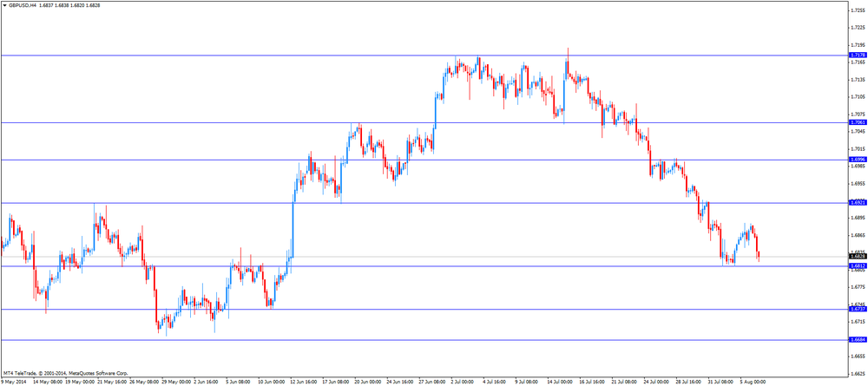Click the 16 Jul 16:00 time label
This screenshot has width=868, height=386.
591,382
